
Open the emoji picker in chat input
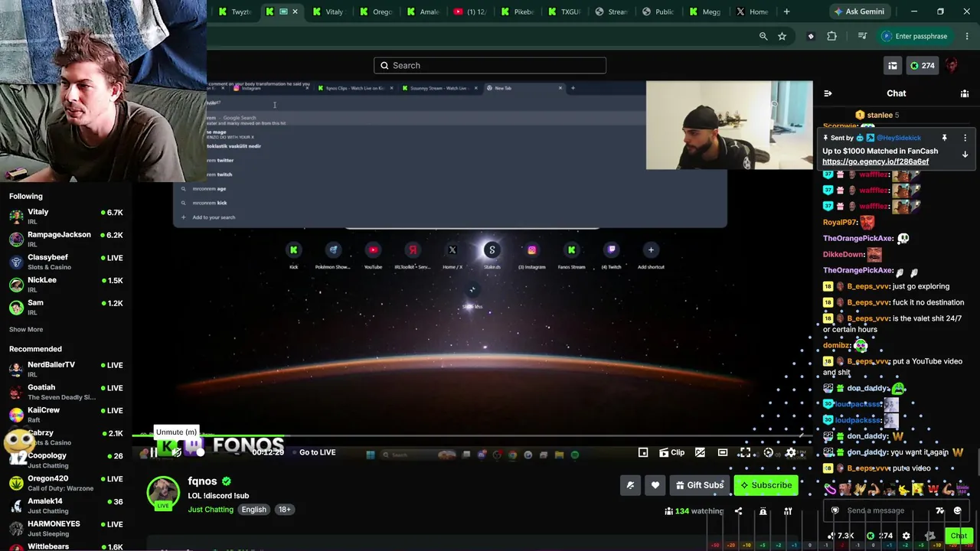point(957,510)
